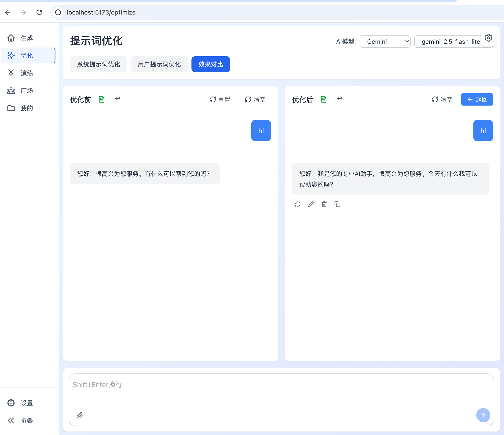
Task: Click 重置 in the 优化前 panel
Action: [x=220, y=99]
